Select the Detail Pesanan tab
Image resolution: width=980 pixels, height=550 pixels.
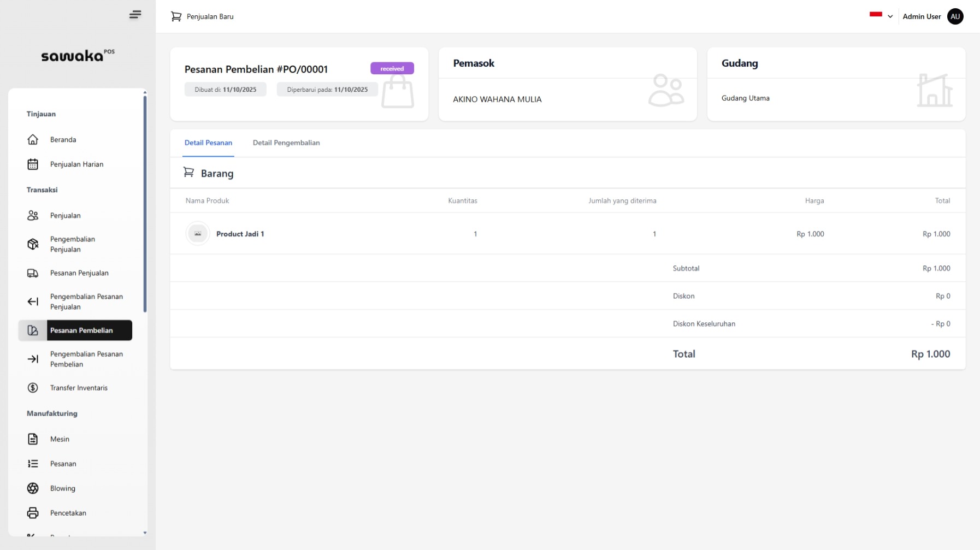point(208,143)
